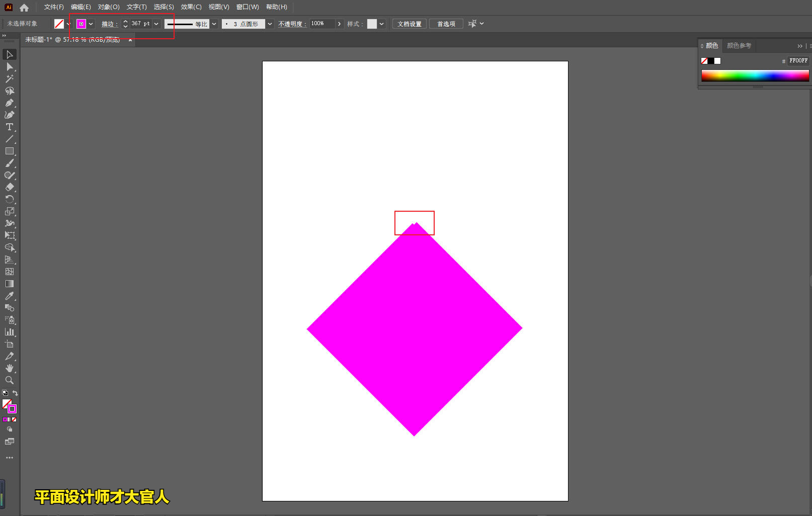Pick a color from the spectrum bar
Viewport: 812px width, 516px height.
pos(755,75)
